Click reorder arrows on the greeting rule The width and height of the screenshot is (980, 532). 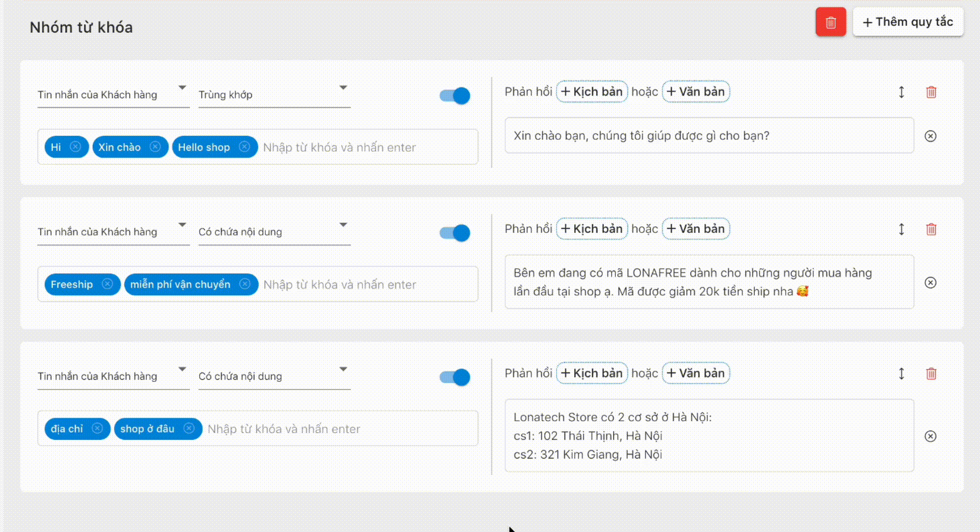(x=901, y=92)
